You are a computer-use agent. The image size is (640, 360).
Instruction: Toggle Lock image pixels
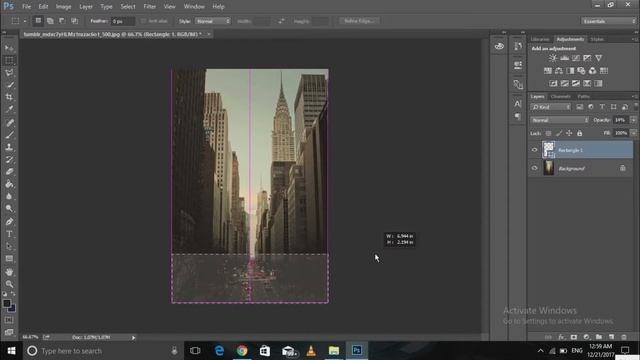coord(559,133)
